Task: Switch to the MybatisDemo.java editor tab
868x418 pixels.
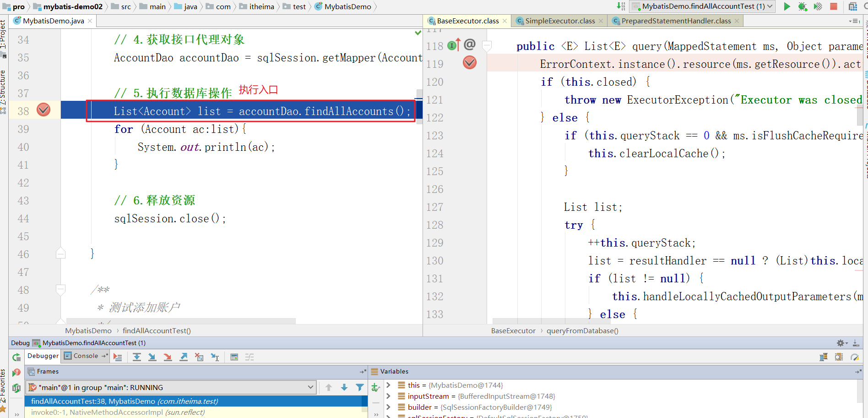Action: pos(54,21)
